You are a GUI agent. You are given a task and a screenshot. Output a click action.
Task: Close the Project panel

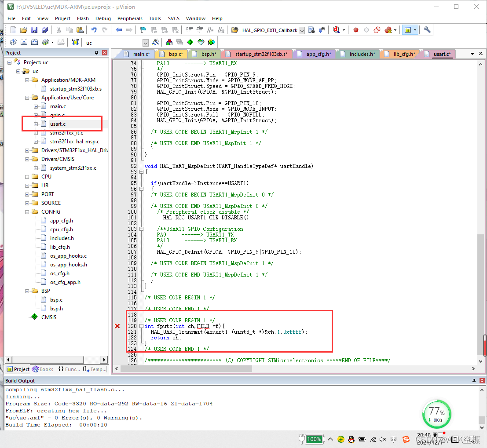coord(105,53)
